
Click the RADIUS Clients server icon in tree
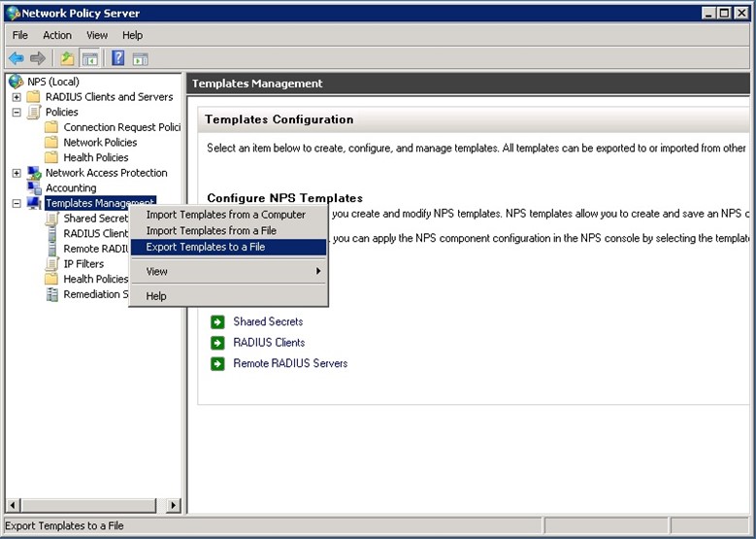pos(52,233)
